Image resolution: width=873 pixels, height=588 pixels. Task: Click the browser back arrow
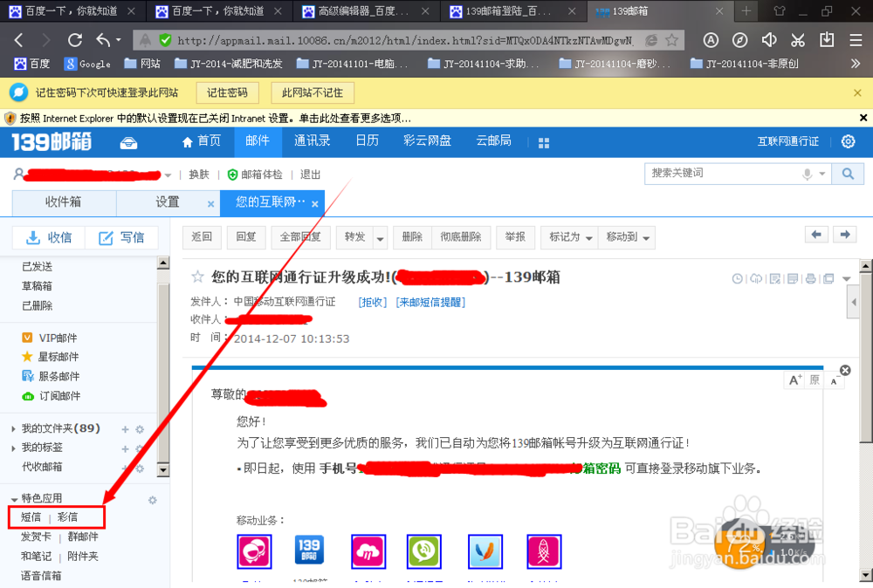click(x=19, y=40)
